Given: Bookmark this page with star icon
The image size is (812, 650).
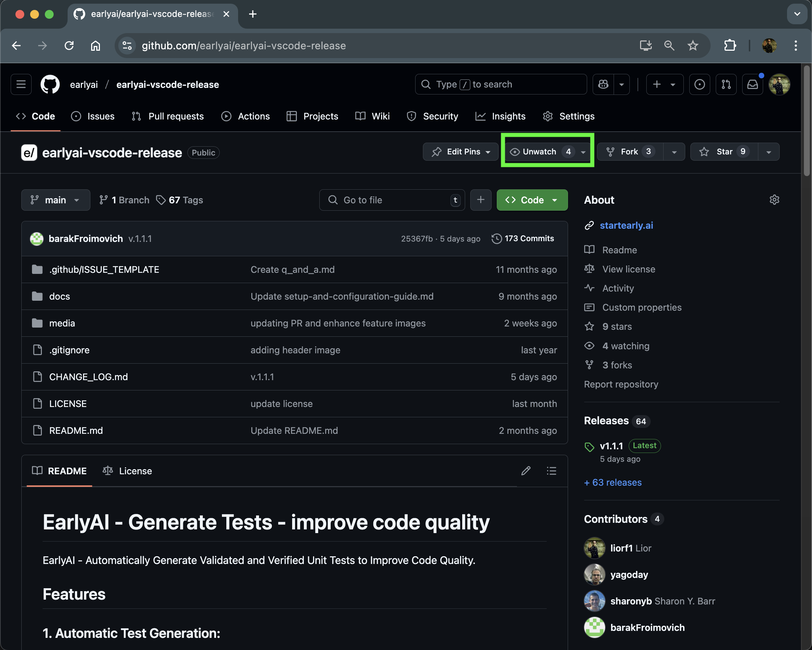Looking at the screenshot, I should point(693,46).
